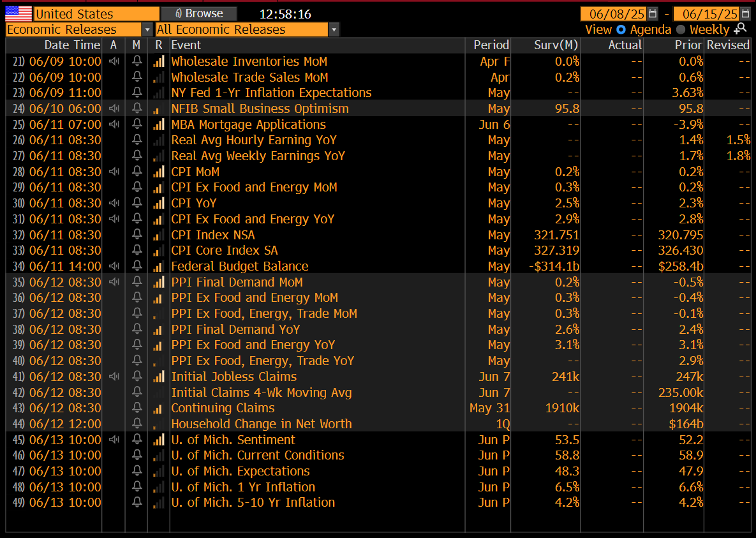Click the bell icon for Wholesale Trade Sales MoM
Screen dimensions: 756x538
[x=137, y=77]
